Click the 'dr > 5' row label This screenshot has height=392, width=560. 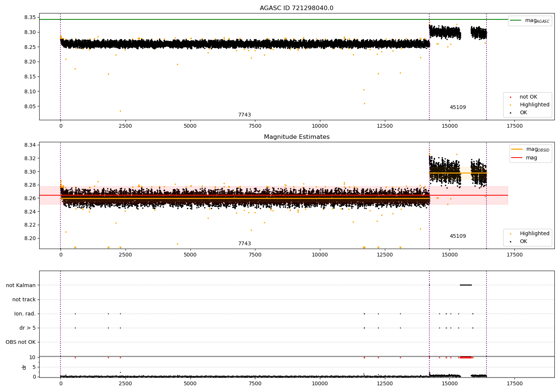(x=28, y=328)
